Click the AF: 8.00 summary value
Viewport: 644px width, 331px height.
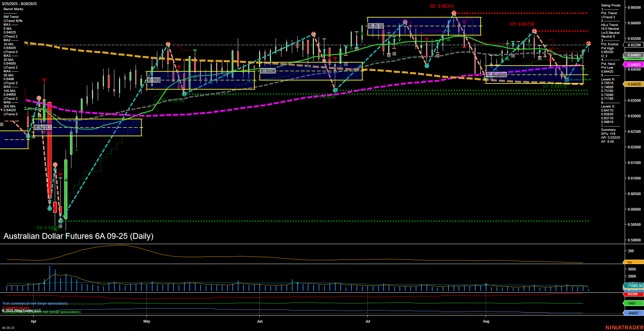[607, 142]
